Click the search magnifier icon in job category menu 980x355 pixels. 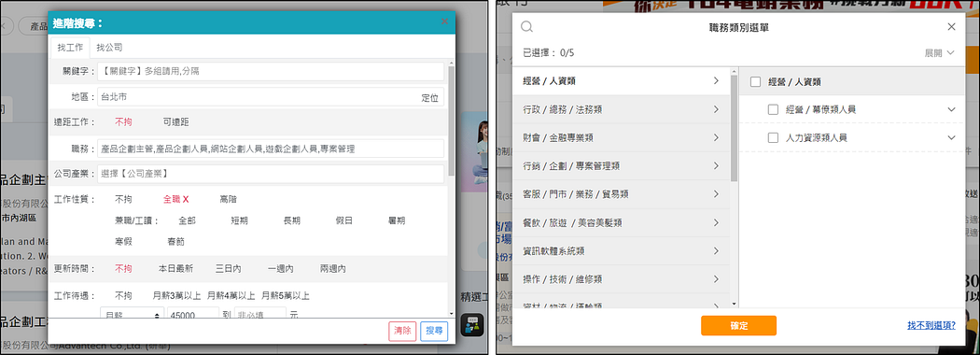527,26
